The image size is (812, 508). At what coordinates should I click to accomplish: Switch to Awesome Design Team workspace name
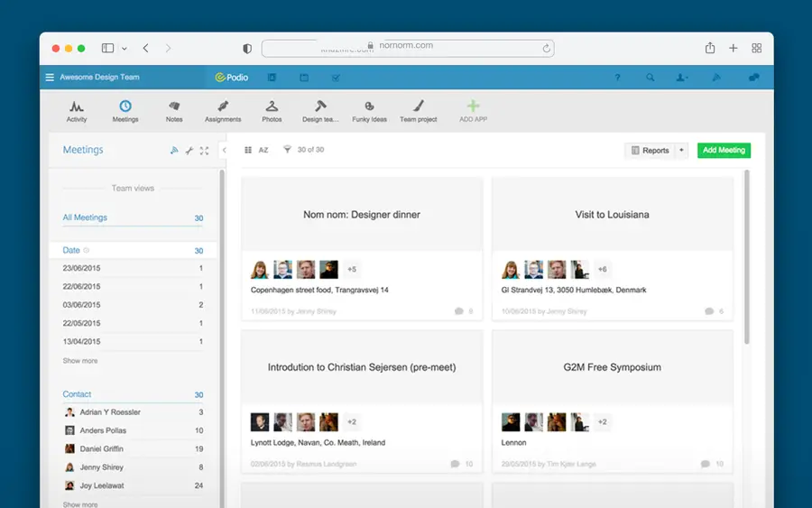pos(99,78)
